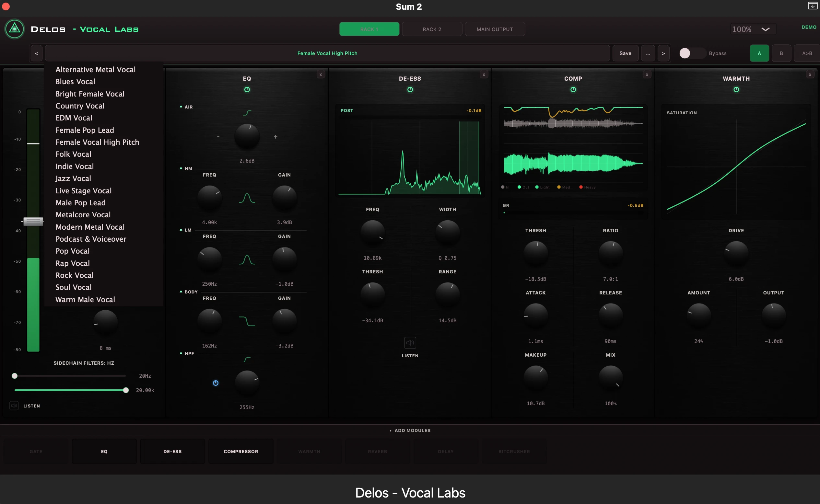
Task: Click the LM bell curve icon
Action: click(247, 260)
